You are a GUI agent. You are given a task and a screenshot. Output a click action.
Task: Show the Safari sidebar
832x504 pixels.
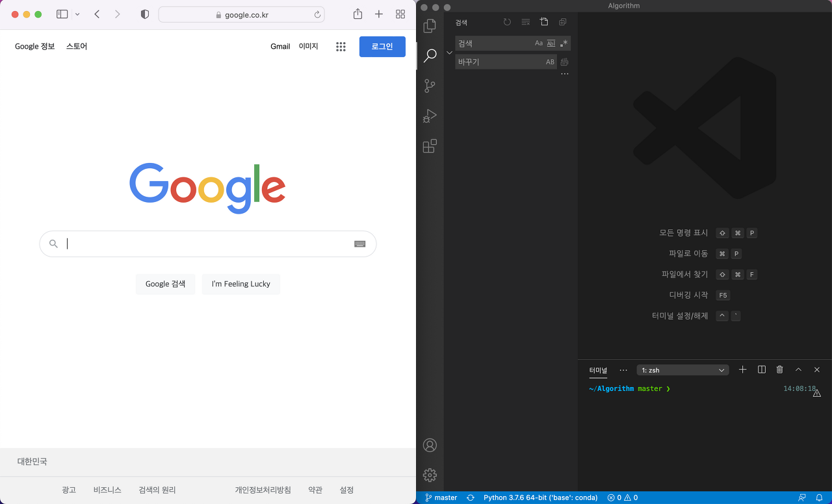click(62, 14)
